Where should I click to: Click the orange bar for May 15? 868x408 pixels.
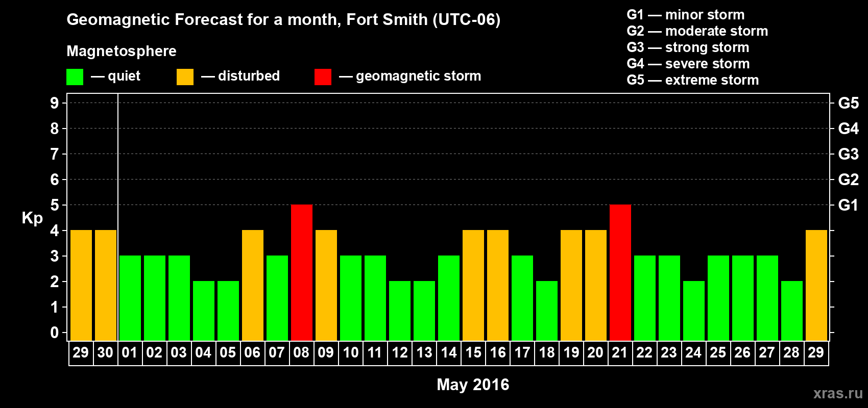(473, 286)
